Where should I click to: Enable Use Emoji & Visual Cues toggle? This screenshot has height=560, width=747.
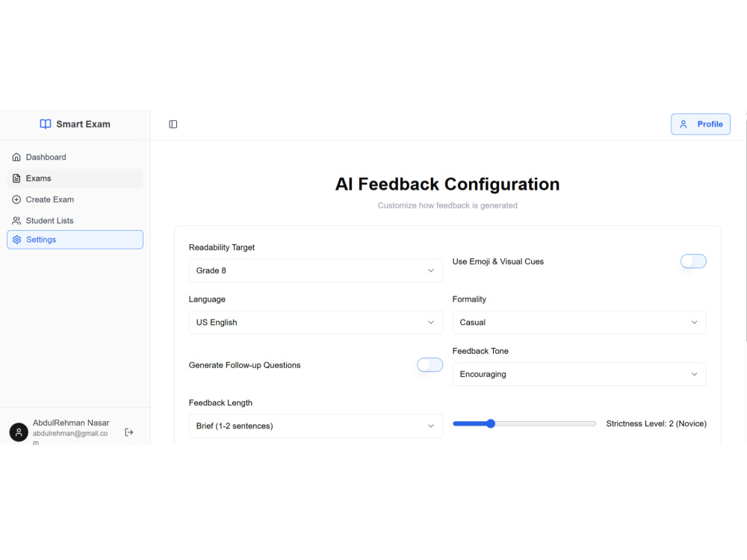coord(693,261)
